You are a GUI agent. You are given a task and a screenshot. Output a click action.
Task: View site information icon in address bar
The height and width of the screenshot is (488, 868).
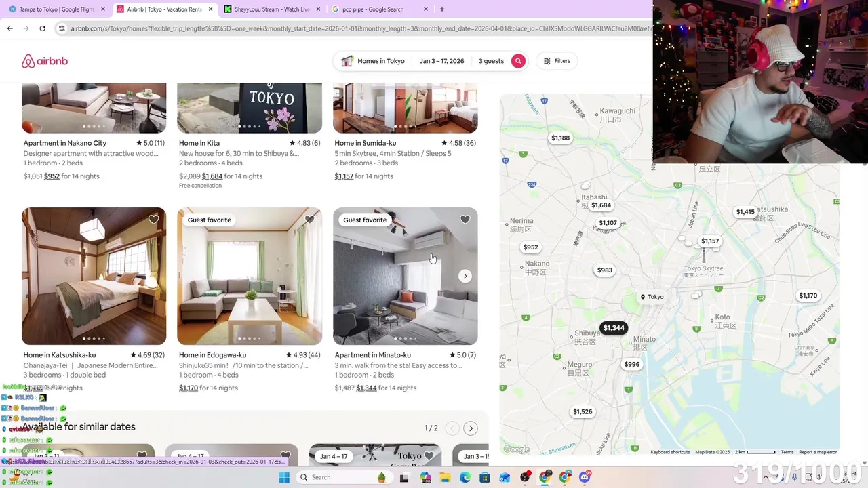coord(62,28)
